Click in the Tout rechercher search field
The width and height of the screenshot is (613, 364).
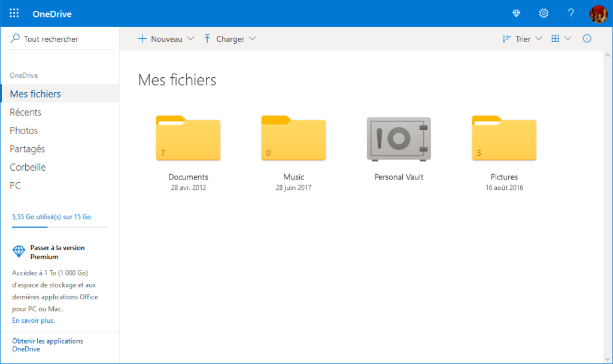click(x=60, y=39)
